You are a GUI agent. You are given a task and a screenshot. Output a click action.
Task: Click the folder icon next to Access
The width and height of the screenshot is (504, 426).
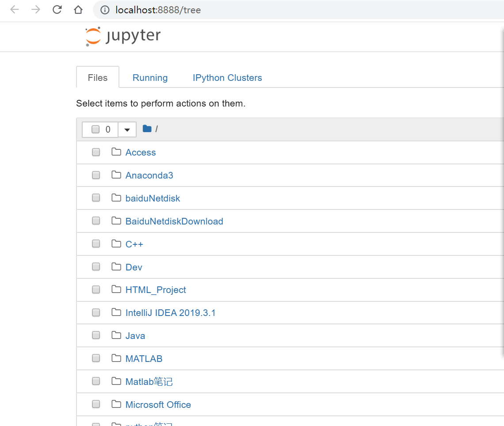pyautogui.click(x=116, y=152)
